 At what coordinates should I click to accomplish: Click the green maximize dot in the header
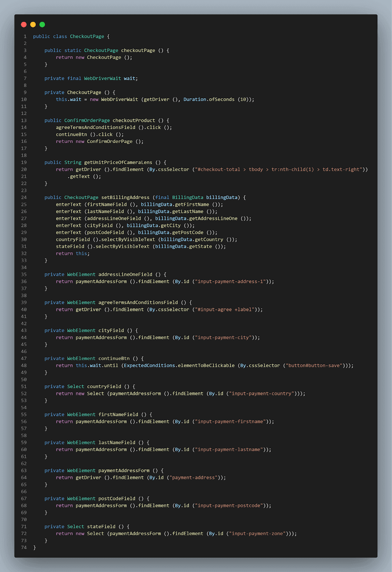pos(42,25)
